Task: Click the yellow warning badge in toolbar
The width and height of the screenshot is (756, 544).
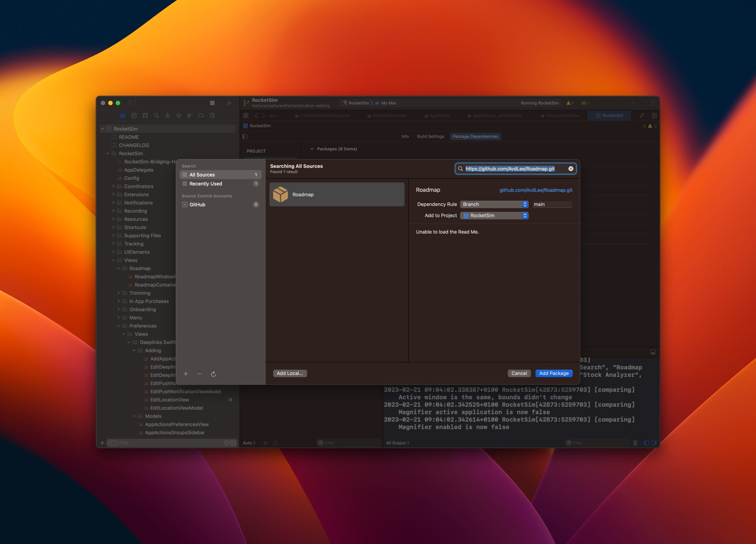Action: tap(570, 103)
